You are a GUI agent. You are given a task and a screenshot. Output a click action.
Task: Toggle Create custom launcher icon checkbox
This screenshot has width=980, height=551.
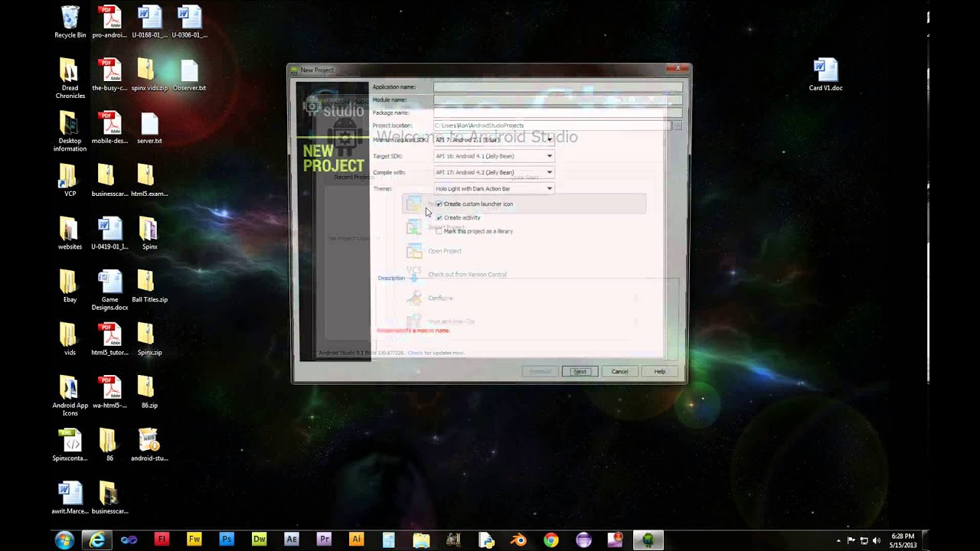[x=439, y=204]
